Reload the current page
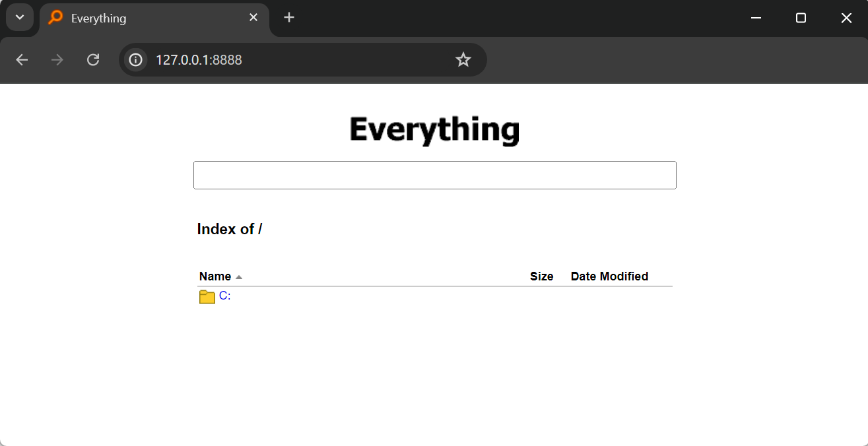This screenshot has width=868, height=446. click(x=93, y=60)
